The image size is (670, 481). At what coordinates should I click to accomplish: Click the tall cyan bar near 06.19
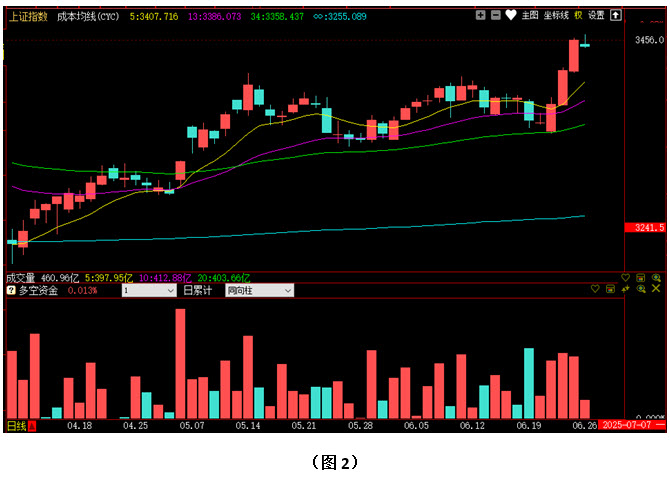click(x=529, y=383)
